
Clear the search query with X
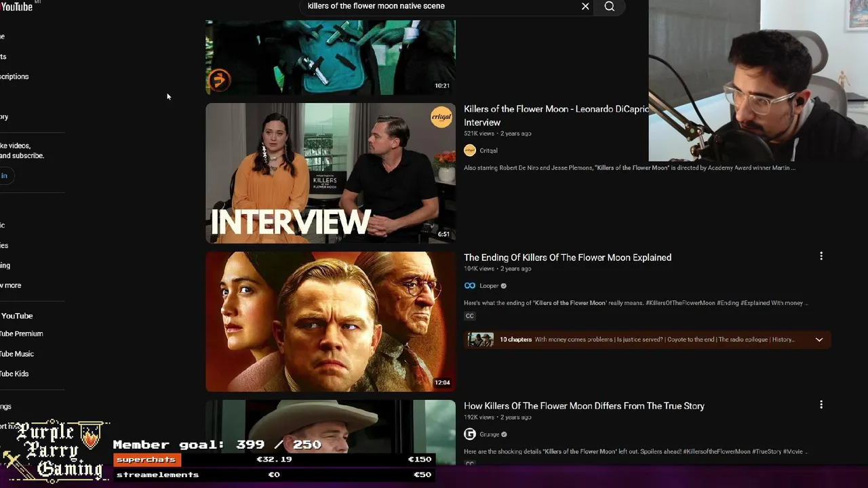pyautogui.click(x=585, y=6)
